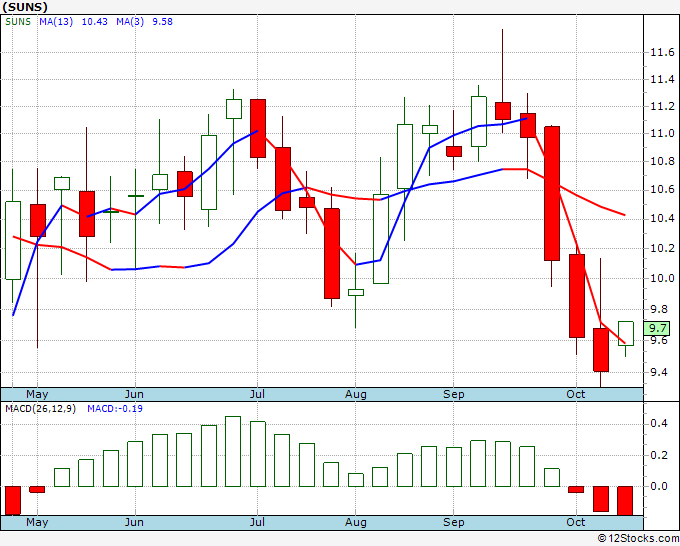
Task: Click Aug on the MACD panel date axis
Action: (356, 522)
